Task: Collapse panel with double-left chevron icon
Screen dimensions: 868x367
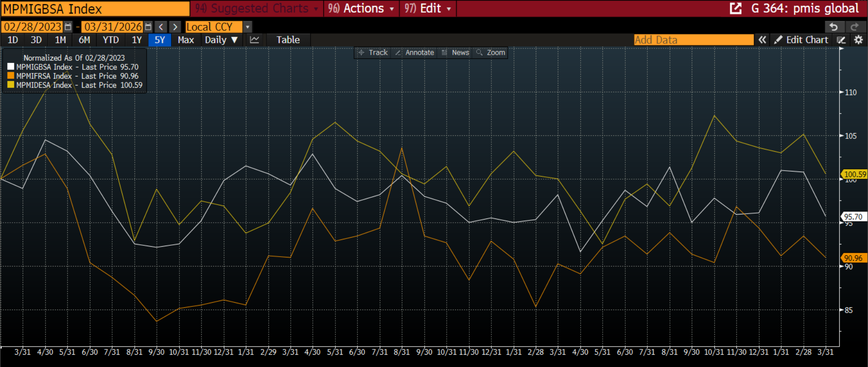Action: [x=762, y=40]
